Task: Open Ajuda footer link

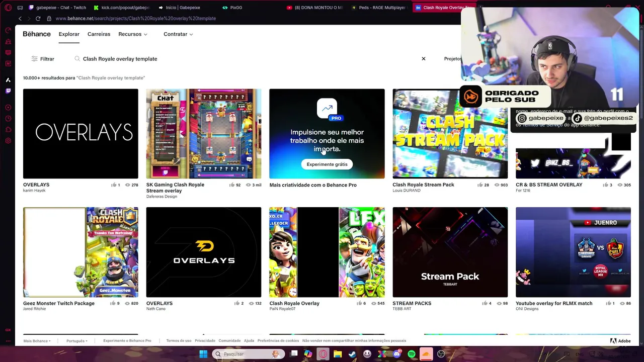Action: [x=249, y=341]
